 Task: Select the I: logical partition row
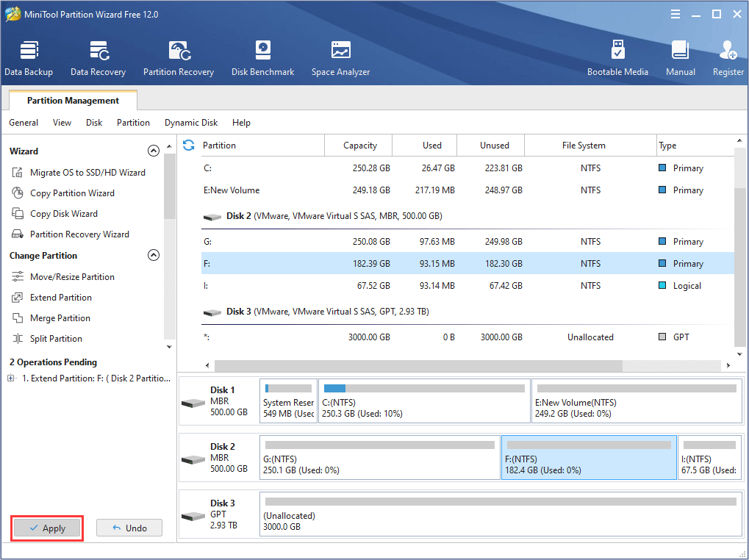point(467,285)
